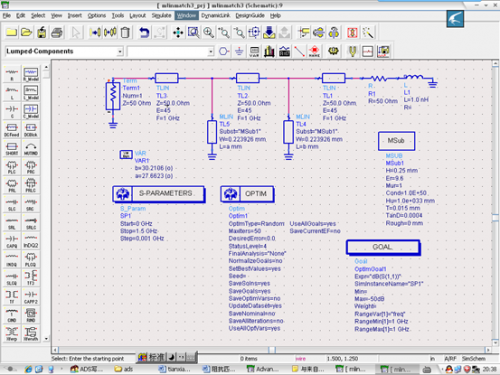
Task: Select the TF3 transformer palette component
Action: (x=31, y=278)
